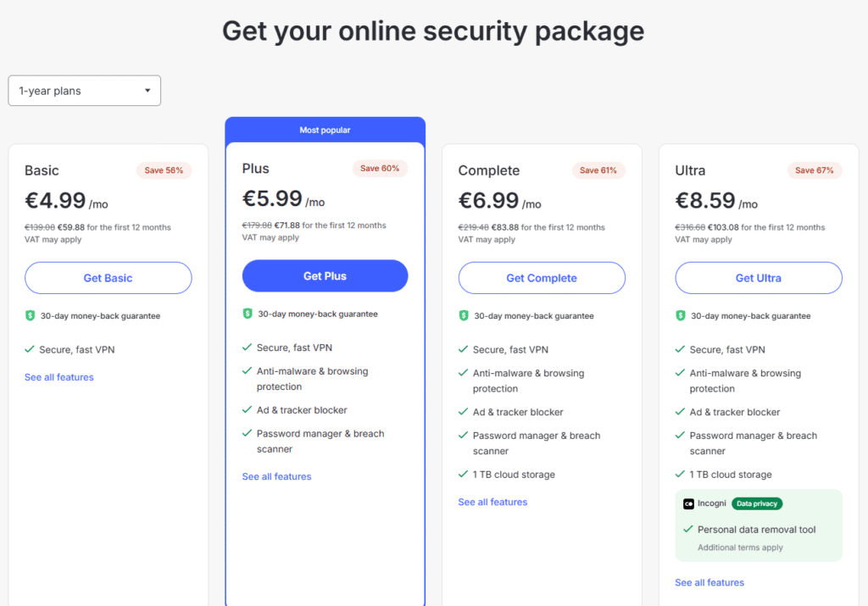Select the Get Complete button
This screenshot has width=868, height=606.
[x=542, y=278]
